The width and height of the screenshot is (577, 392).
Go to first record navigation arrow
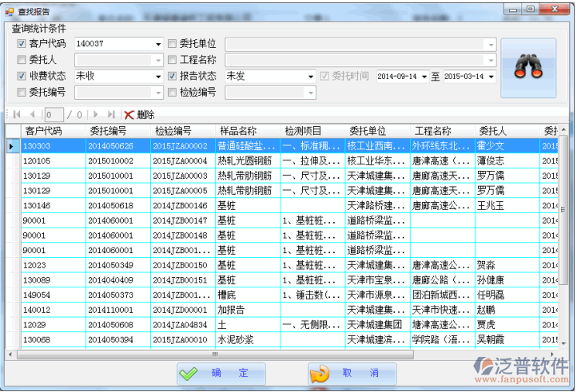17,115
